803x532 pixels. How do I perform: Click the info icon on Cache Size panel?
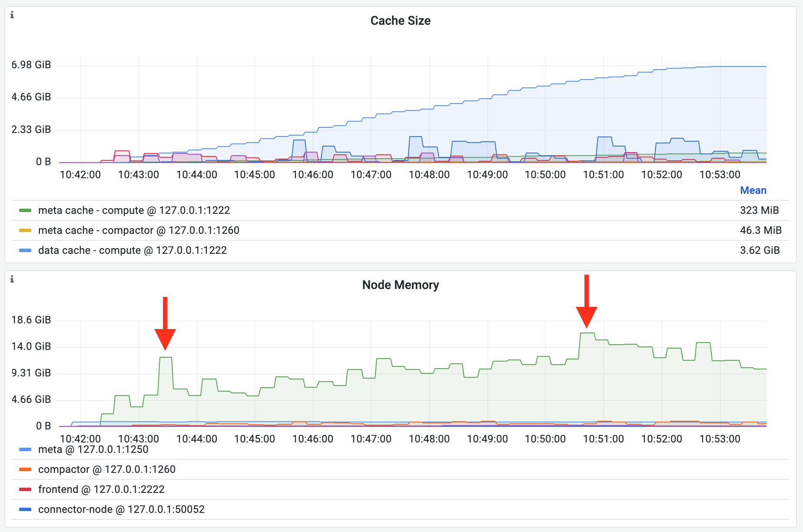click(13, 14)
